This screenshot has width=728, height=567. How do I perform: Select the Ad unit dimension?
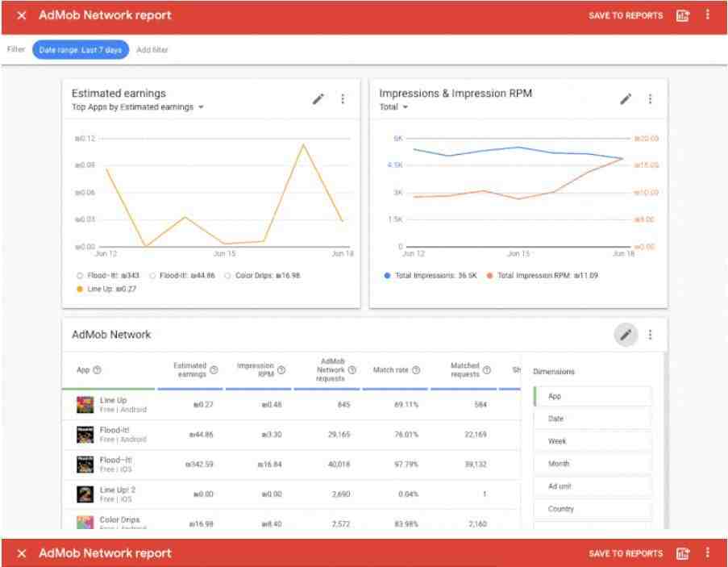[593, 486]
